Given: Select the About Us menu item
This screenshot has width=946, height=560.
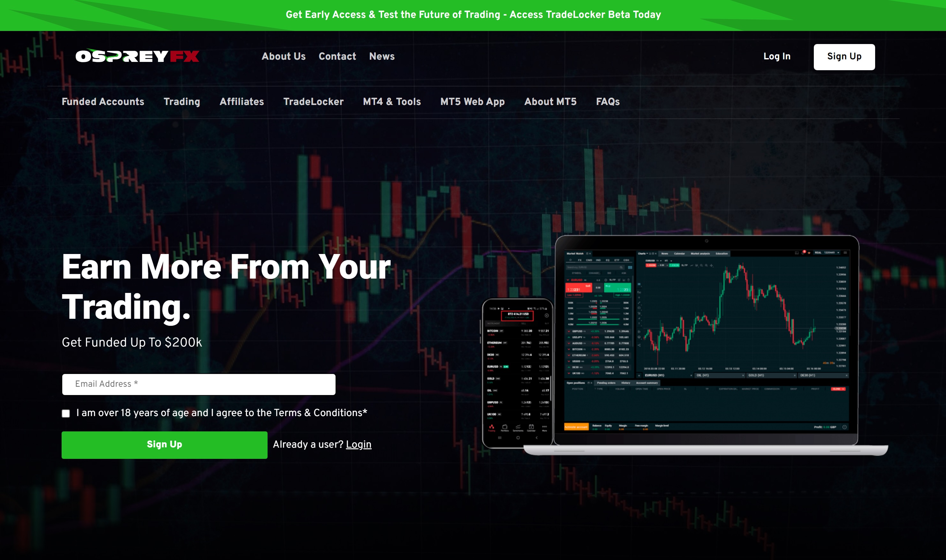Looking at the screenshot, I should pos(283,57).
